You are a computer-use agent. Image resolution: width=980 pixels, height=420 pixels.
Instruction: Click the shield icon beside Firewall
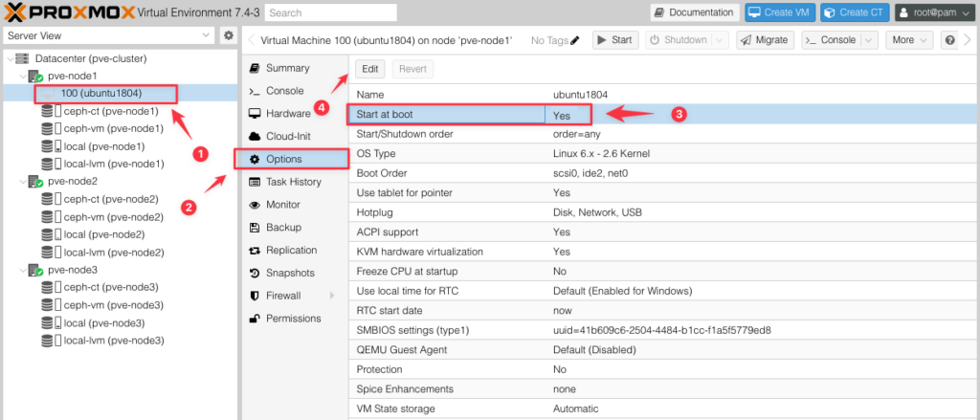(255, 296)
